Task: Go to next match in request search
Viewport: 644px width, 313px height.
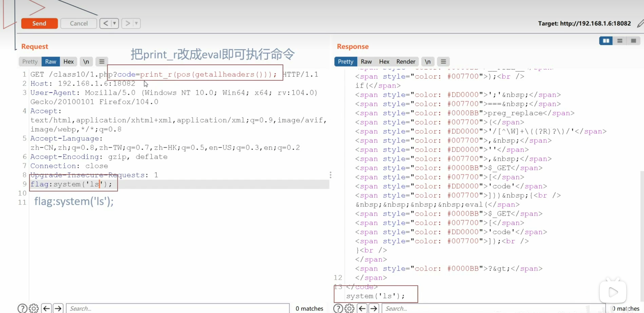Action: (58, 308)
